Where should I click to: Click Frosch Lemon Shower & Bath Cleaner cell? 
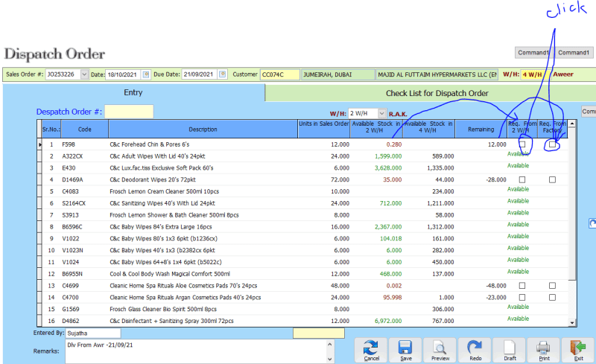pyautogui.click(x=174, y=215)
